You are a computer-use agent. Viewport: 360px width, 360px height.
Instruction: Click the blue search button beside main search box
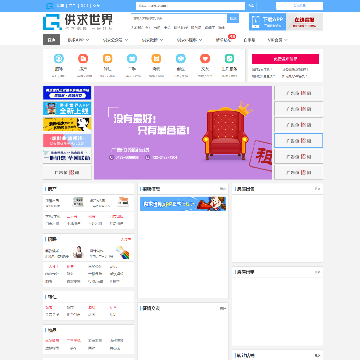click(x=233, y=18)
